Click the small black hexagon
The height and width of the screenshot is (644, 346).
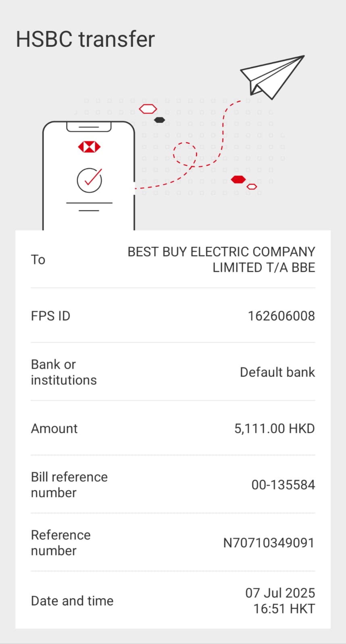(x=160, y=120)
